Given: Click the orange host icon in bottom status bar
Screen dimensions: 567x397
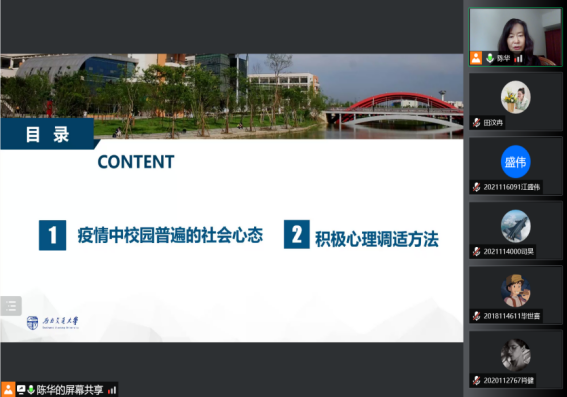Looking at the screenshot, I should coord(8,389).
